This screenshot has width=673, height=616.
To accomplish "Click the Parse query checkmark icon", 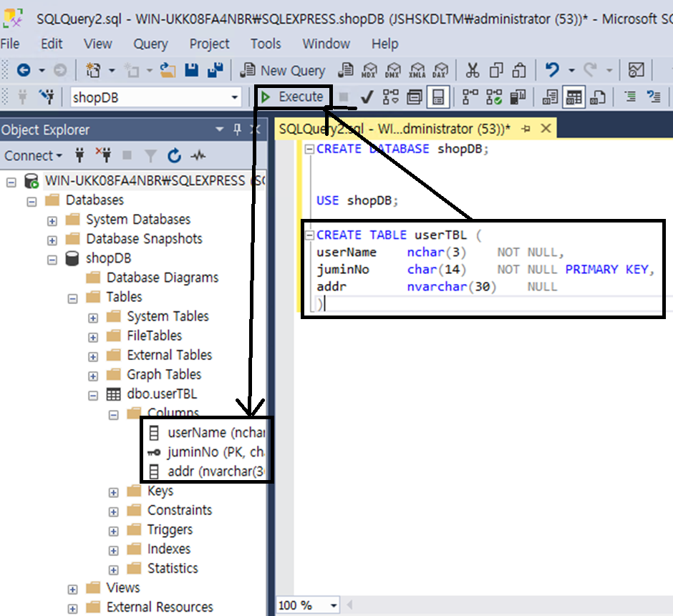I will [x=367, y=97].
